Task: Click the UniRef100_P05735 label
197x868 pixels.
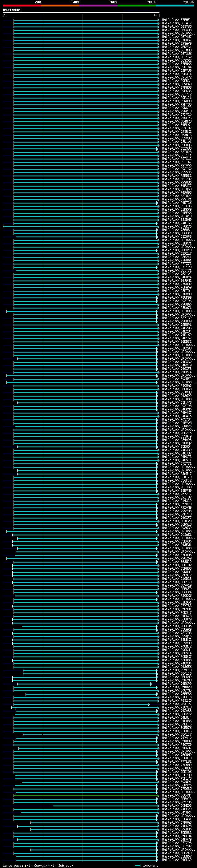Action: pyautogui.click(x=176, y=802)
